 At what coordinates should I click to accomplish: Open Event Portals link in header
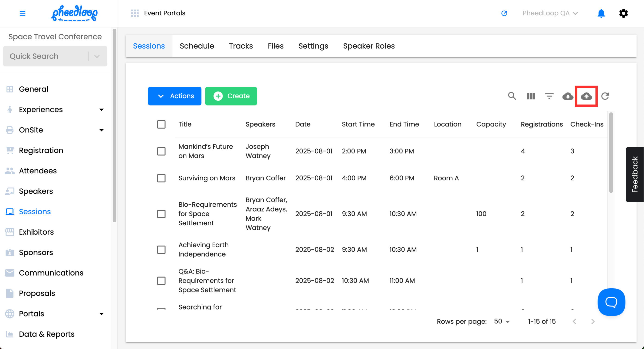pyautogui.click(x=164, y=13)
